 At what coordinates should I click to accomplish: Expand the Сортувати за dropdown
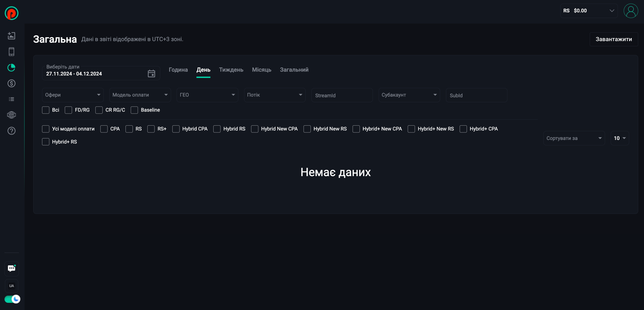[x=574, y=138]
